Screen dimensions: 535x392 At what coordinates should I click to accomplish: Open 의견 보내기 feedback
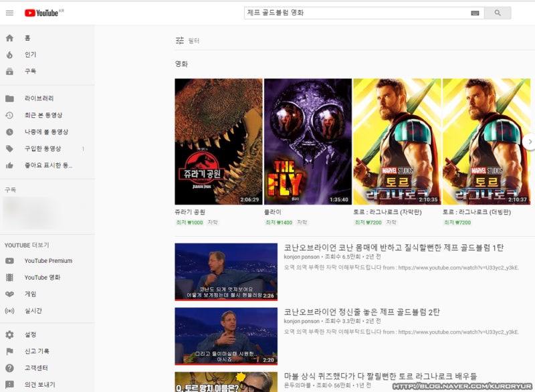(40, 385)
